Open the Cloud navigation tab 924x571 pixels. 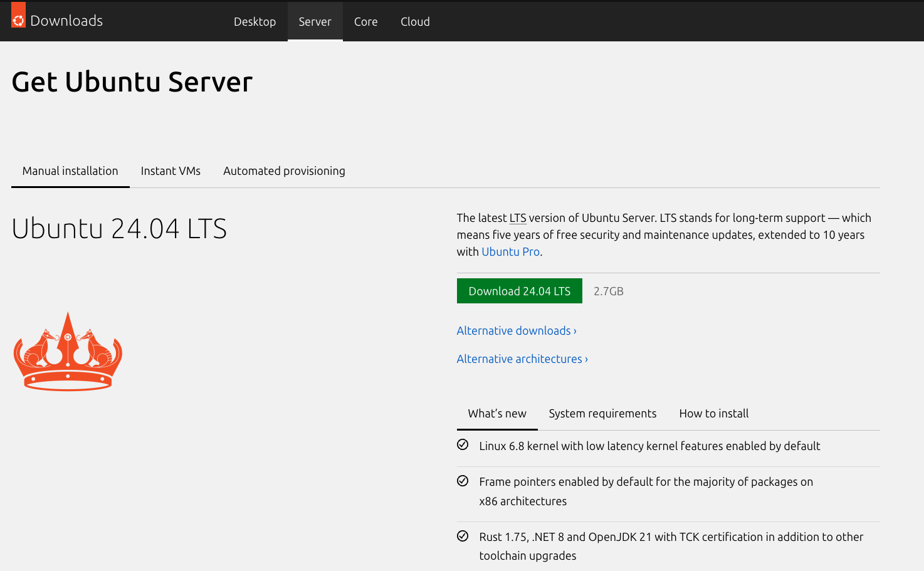coord(415,21)
